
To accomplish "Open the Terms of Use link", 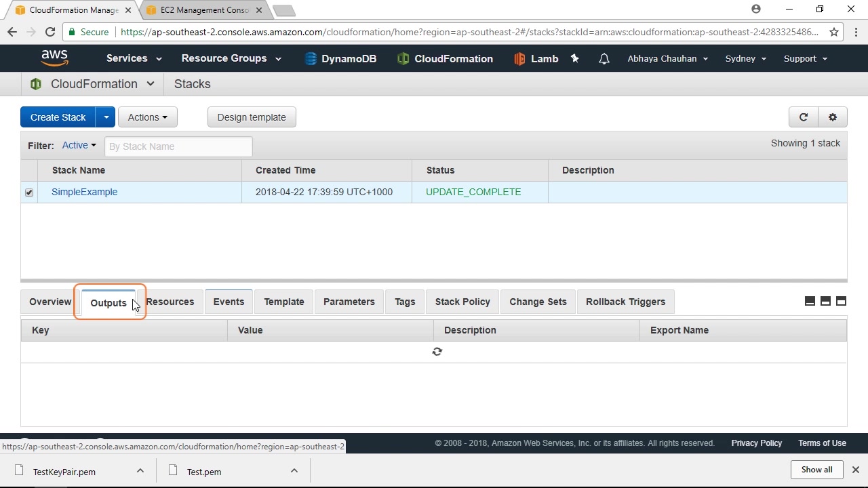I will click(822, 443).
